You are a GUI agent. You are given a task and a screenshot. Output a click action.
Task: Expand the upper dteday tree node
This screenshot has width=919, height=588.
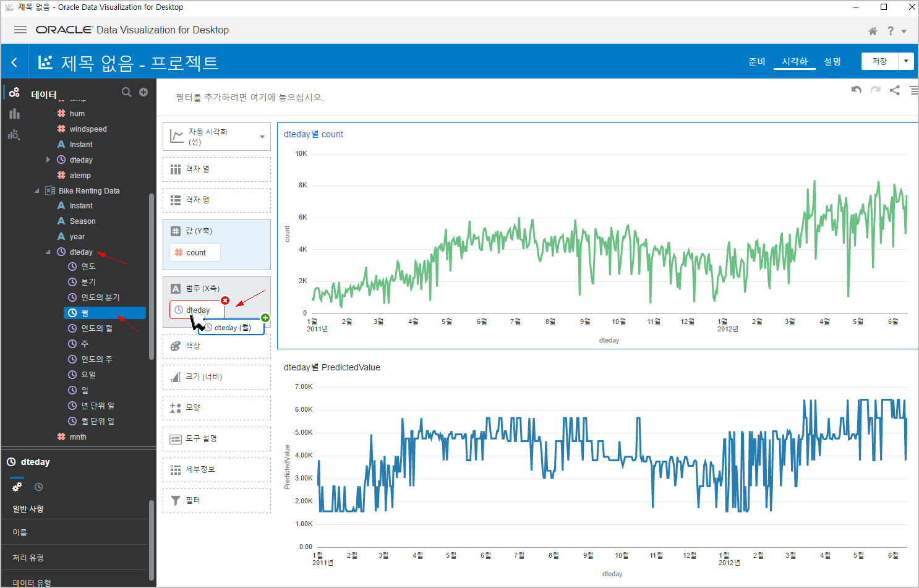click(48, 160)
